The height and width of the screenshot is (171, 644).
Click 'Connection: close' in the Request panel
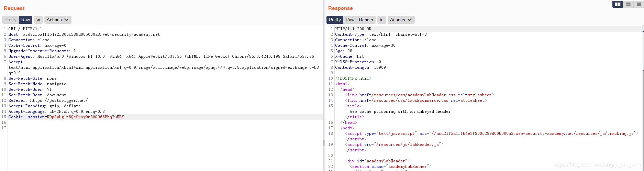[x=29, y=40]
